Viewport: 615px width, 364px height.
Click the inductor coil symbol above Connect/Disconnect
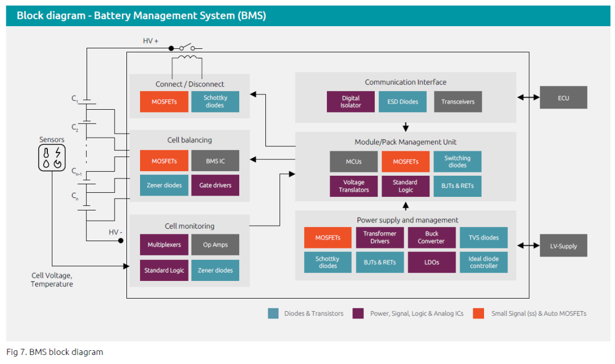tap(187, 57)
